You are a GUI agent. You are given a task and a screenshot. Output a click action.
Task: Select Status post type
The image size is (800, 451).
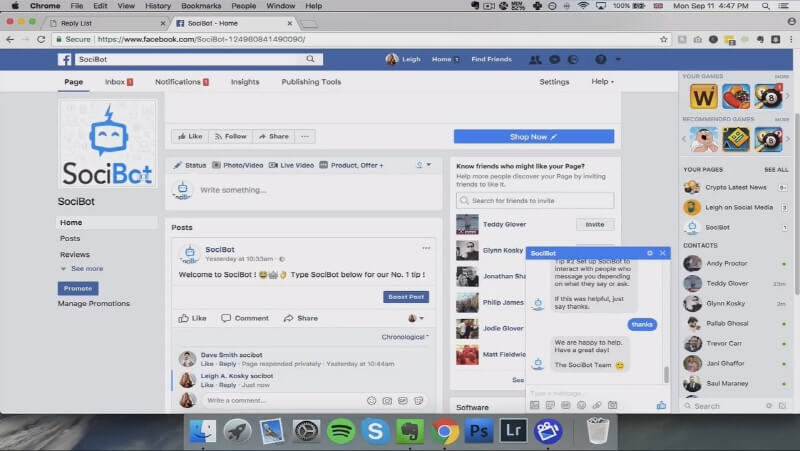[190, 165]
